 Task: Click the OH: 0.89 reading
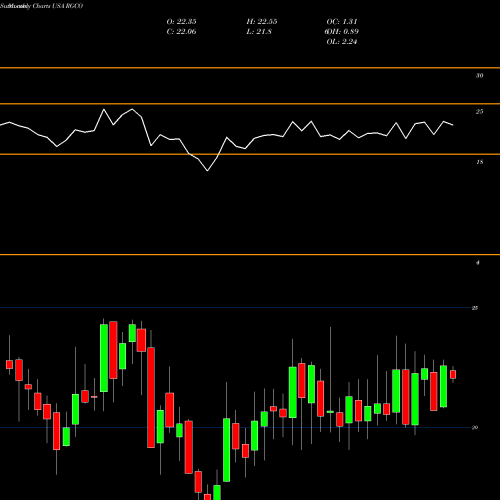point(342,32)
